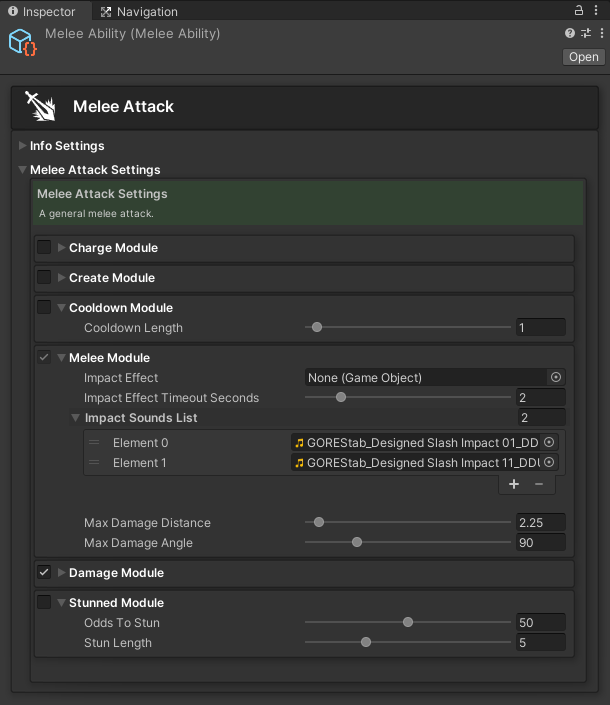
Task: Open the help reference icon
Action: [x=571, y=33]
